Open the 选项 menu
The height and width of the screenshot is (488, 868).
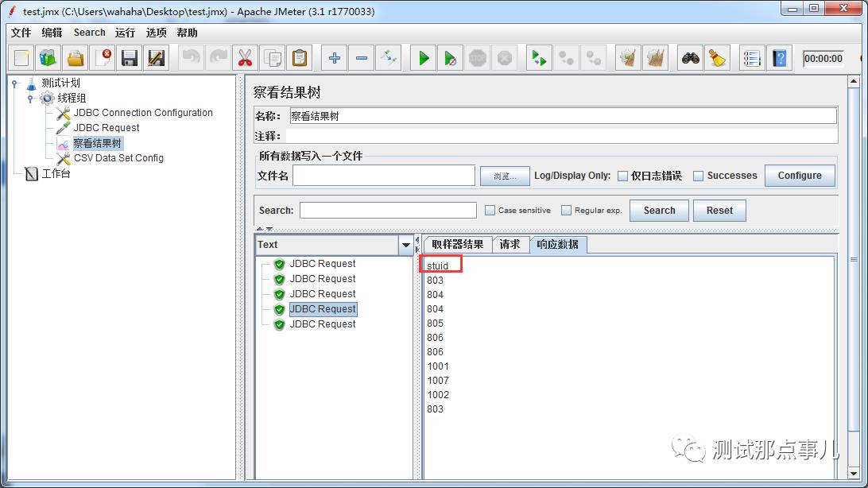click(x=156, y=33)
